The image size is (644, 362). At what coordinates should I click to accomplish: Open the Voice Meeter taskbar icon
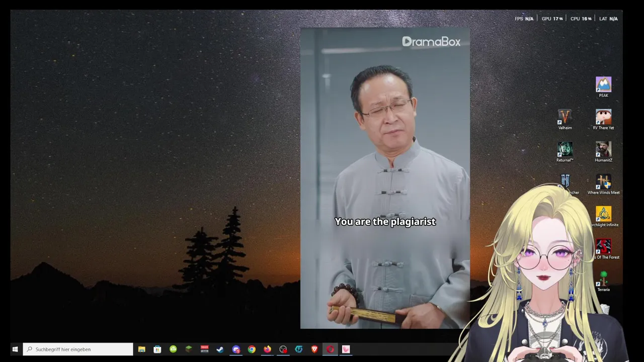point(204,349)
